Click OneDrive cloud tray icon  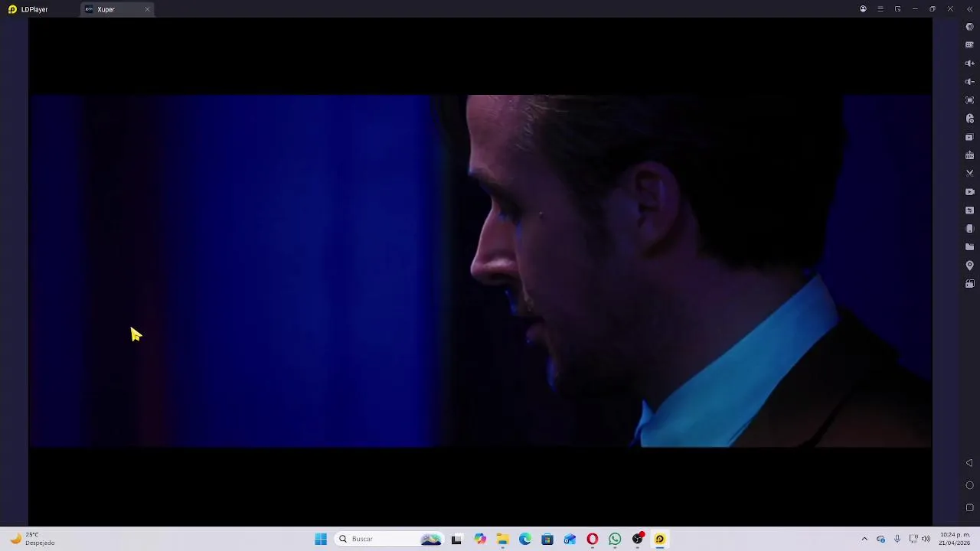click(880, 539)
